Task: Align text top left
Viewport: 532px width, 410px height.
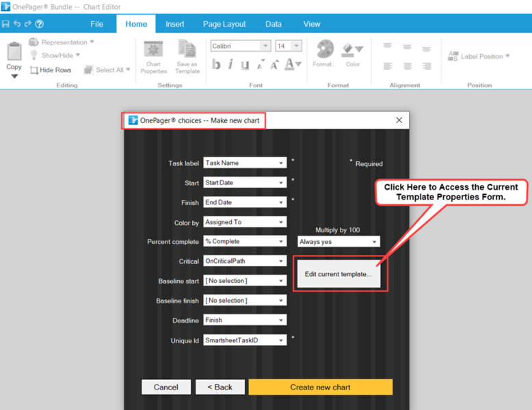Action: point(388,46)
